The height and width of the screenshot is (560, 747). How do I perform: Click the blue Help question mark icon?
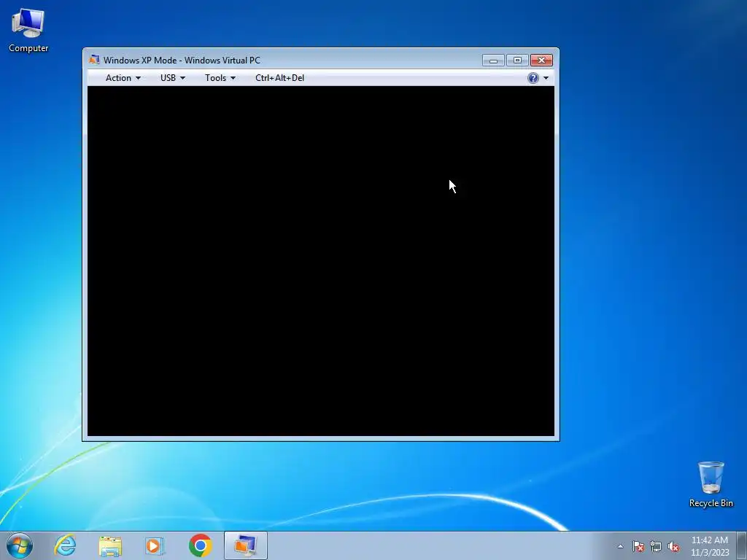533,77
